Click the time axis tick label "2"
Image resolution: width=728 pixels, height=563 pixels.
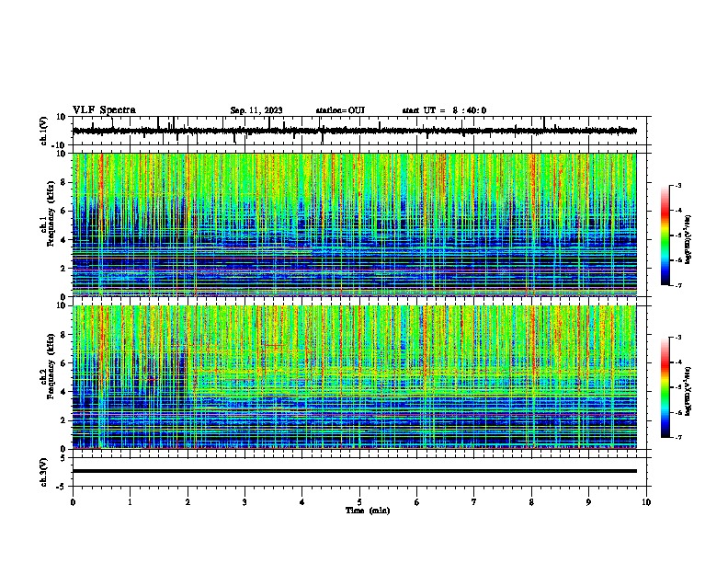point(188,502)
